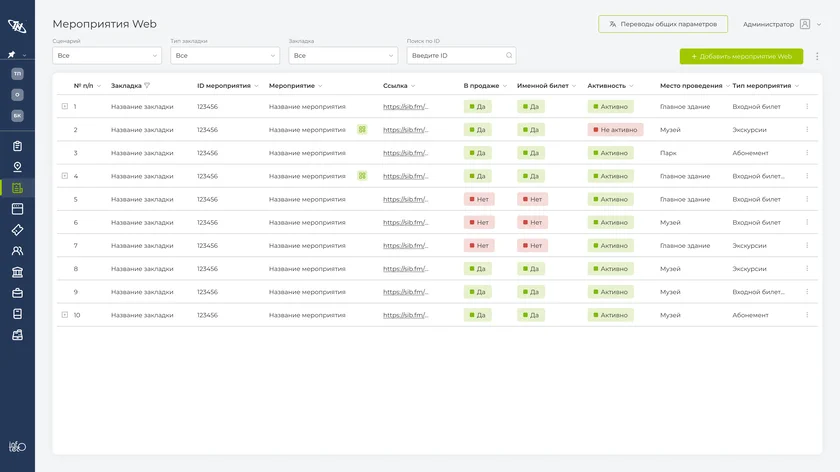Image resolution: width=840 pixels, height=472 pixels.
Task: Click the app logo in the sidebar
Action: click(17, 26)
